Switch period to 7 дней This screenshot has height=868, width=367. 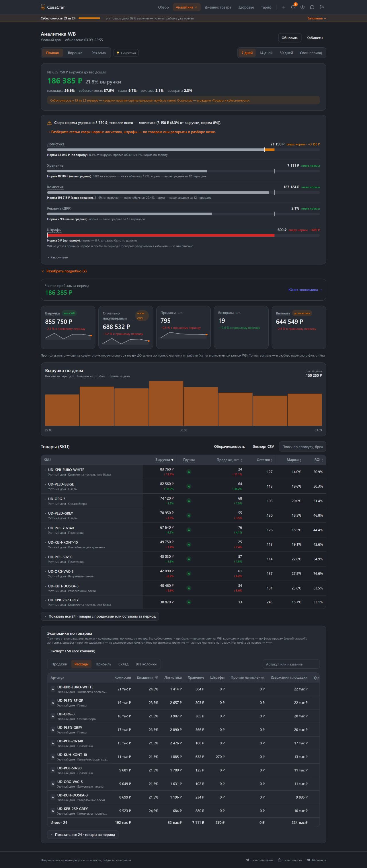[x=247, y=53]
